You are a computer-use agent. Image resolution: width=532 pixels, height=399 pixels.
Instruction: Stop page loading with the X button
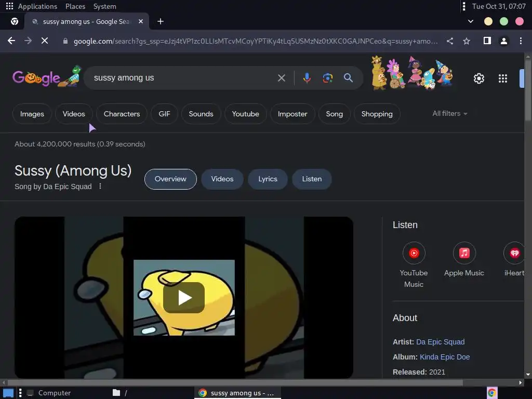[45, 41]
